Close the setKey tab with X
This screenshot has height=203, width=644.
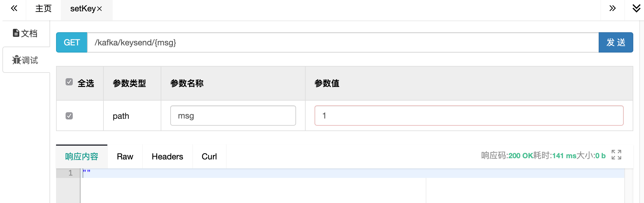100,9
